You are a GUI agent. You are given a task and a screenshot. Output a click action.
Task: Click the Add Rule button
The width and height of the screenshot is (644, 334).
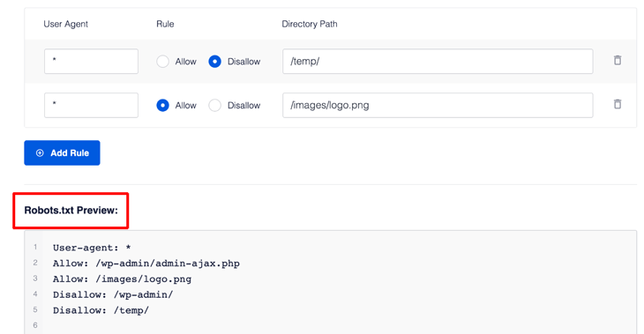click(x=62, y=153)
